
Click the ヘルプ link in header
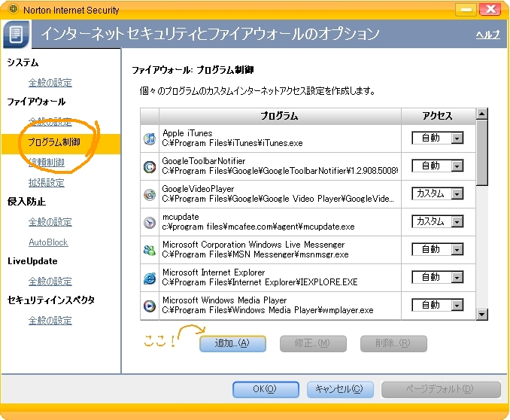(487, 35)
